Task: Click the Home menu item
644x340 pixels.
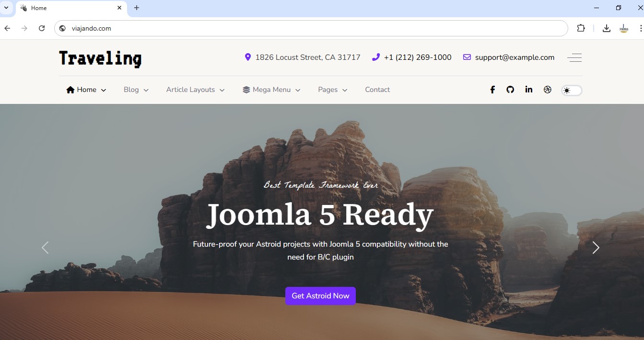Action: point(86,90)
